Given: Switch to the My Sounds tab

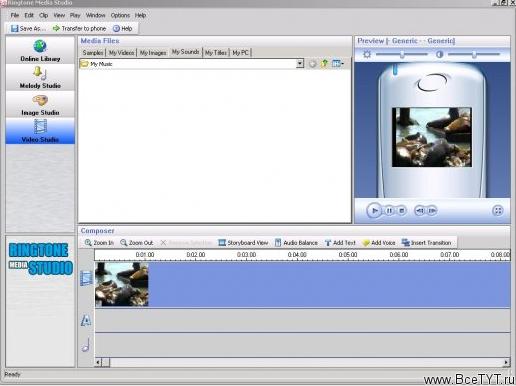Looking at the screenshot, I should [x=185, y=52].
